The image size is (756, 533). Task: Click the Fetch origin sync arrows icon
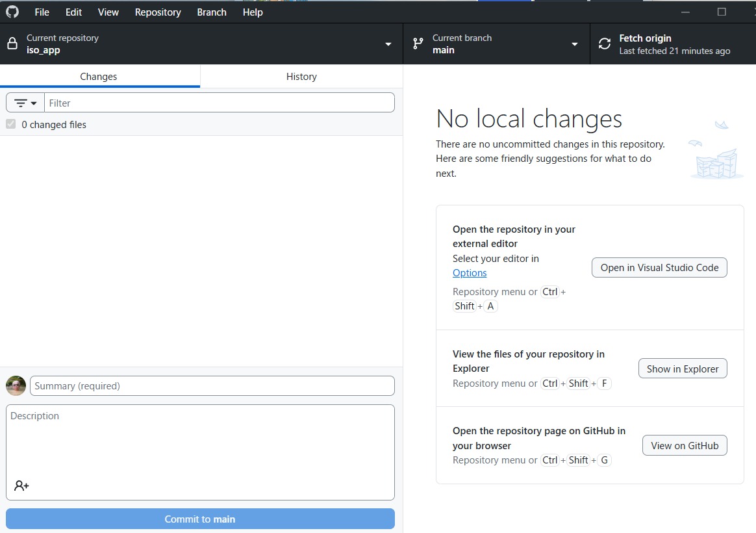click(605, 44)
